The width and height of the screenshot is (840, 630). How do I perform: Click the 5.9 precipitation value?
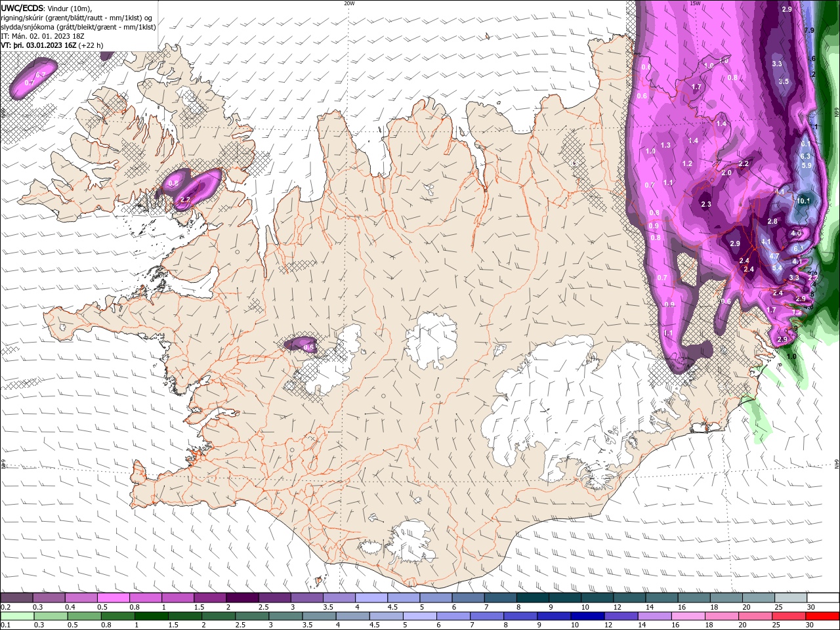point(807,165)
